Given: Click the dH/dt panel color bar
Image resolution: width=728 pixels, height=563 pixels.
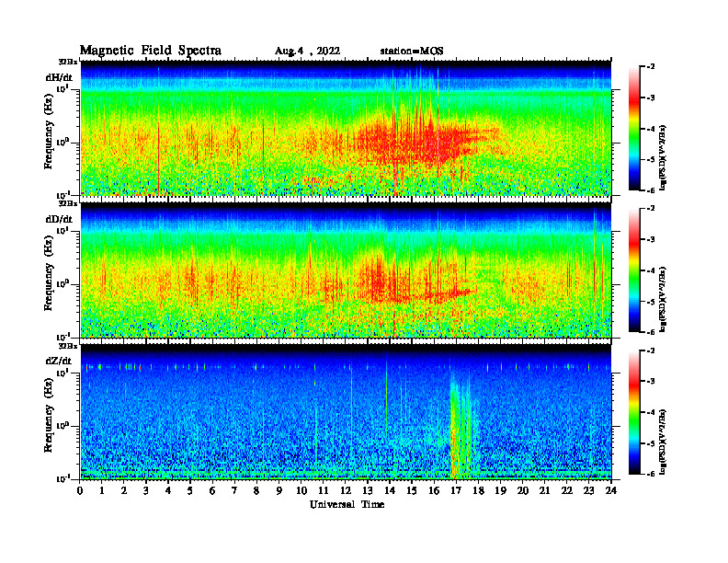Looking at the screenshot, I should [633, 129].
